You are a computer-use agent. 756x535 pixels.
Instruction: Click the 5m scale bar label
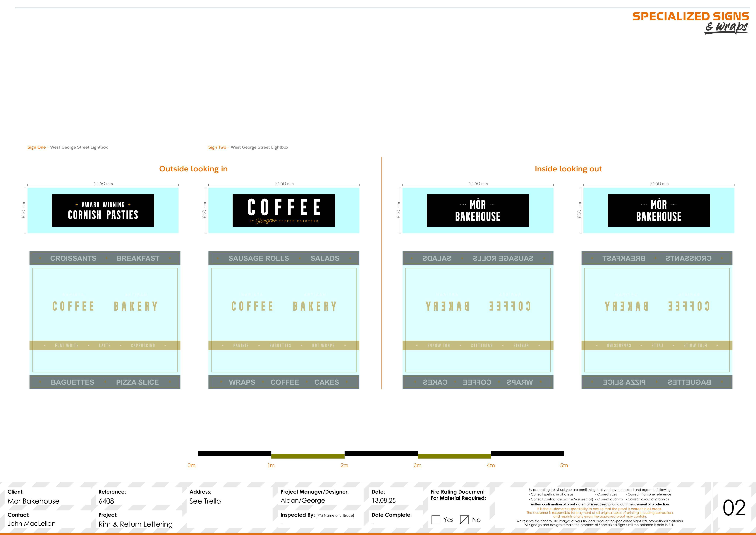click(564, 466)
